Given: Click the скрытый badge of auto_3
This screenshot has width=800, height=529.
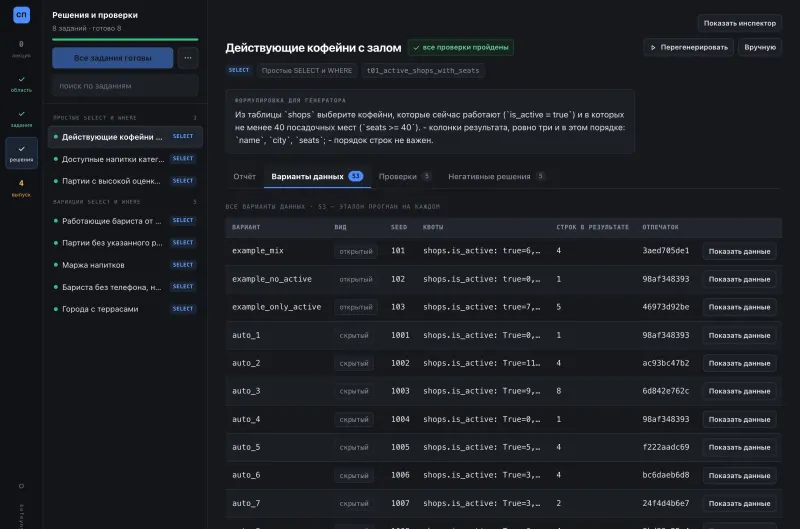Looking at the screenshot, I should point(354,391).
